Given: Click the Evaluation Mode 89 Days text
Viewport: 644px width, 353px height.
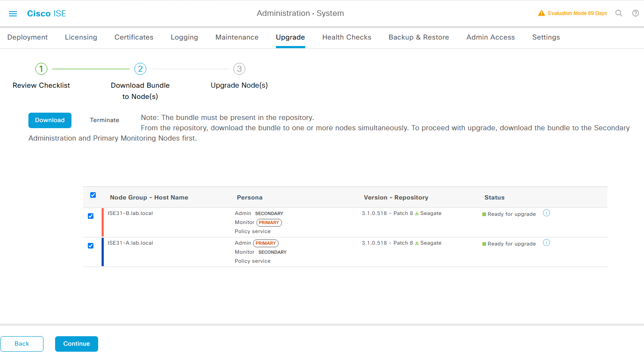Looking at the screenshot, I should click(577, 13).
